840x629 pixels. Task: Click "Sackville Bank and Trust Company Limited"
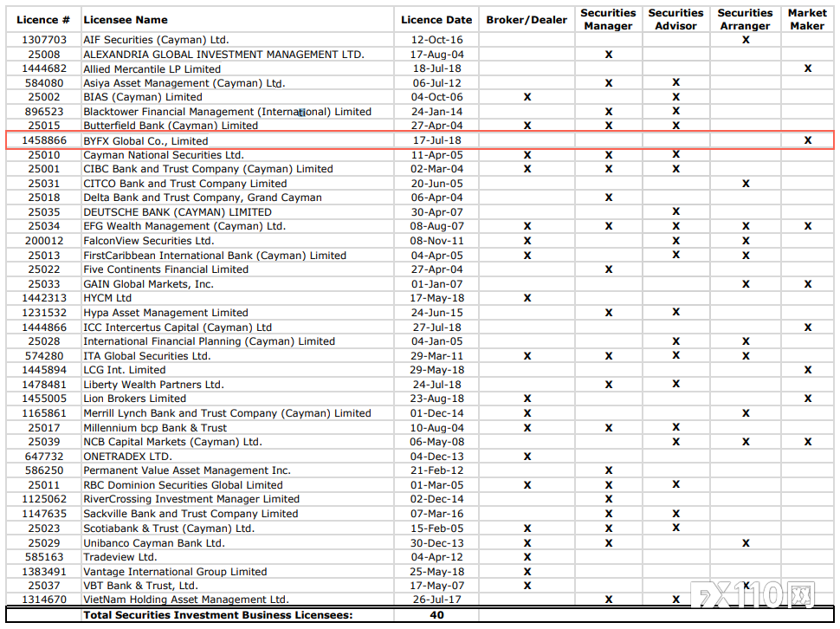(x=191, y=513)
